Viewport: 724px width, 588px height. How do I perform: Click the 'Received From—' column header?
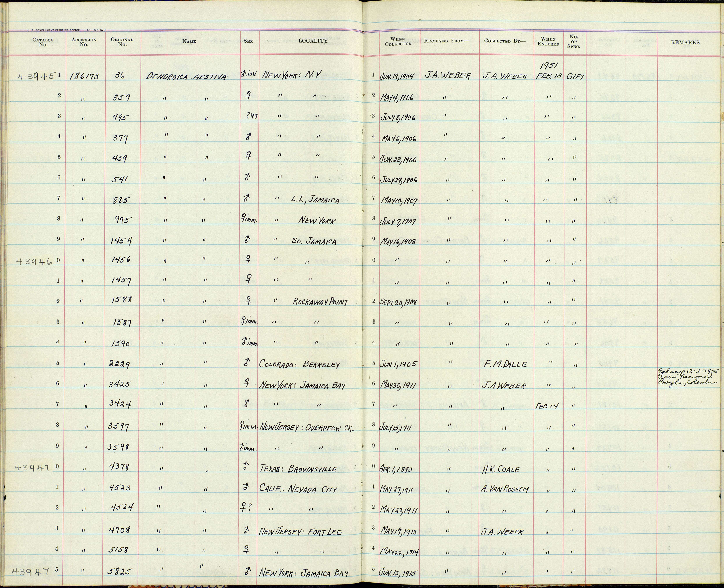447,41
